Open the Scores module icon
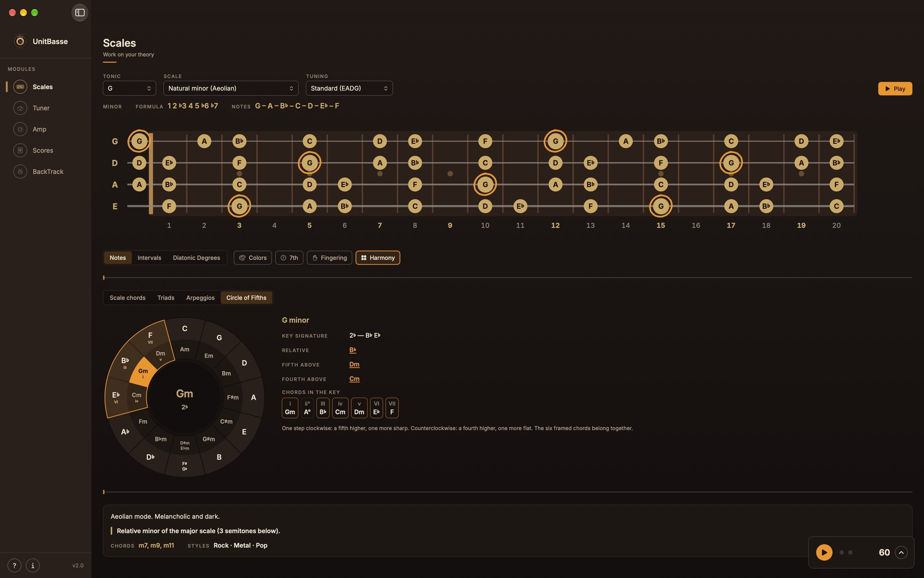The width and height of the screenshot is (924, 578). [20, 150]
